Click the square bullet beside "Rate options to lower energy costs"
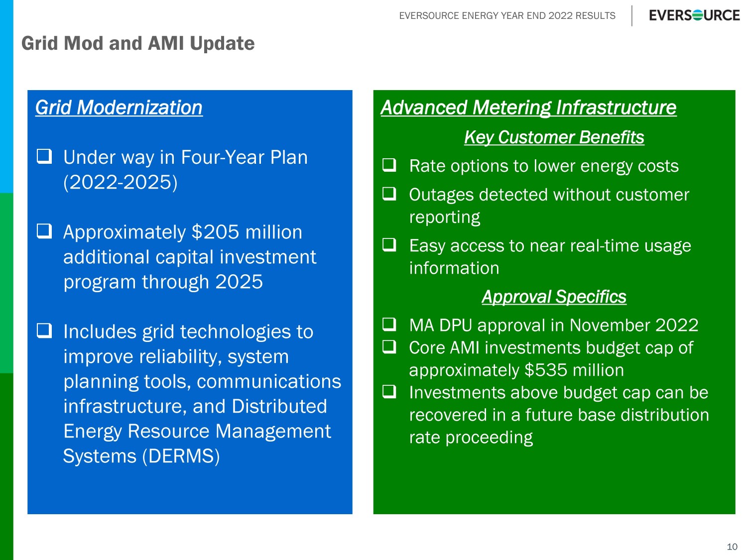747x560 pixels. pyautogui.click(x=389, y=165)
